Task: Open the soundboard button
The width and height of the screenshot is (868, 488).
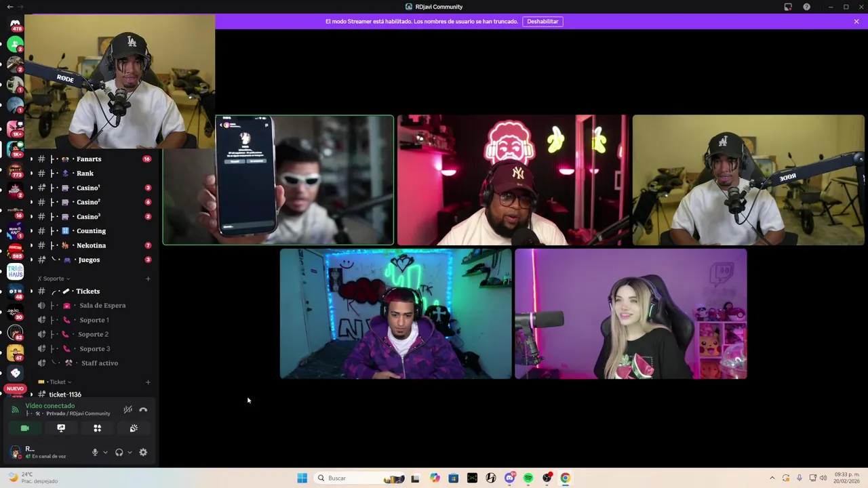Action: click(134, 428)
